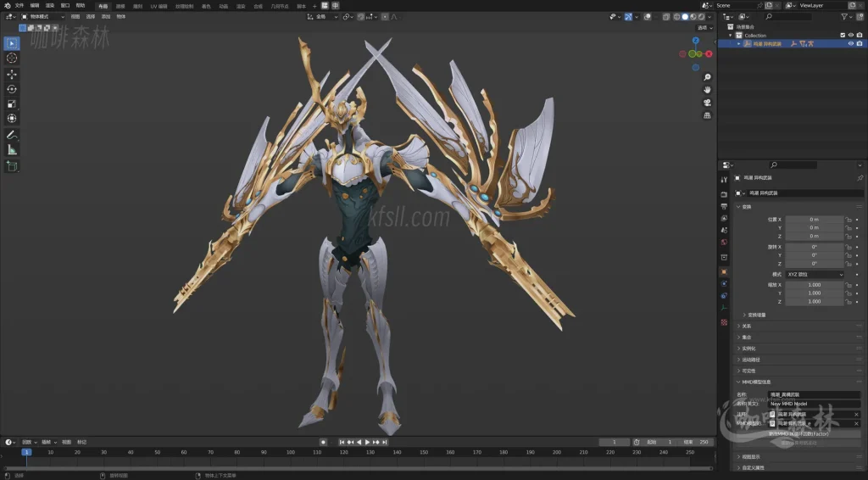Click the Location X value field
The height and width of the screenshot is (480, 868).
coord(815,220)
